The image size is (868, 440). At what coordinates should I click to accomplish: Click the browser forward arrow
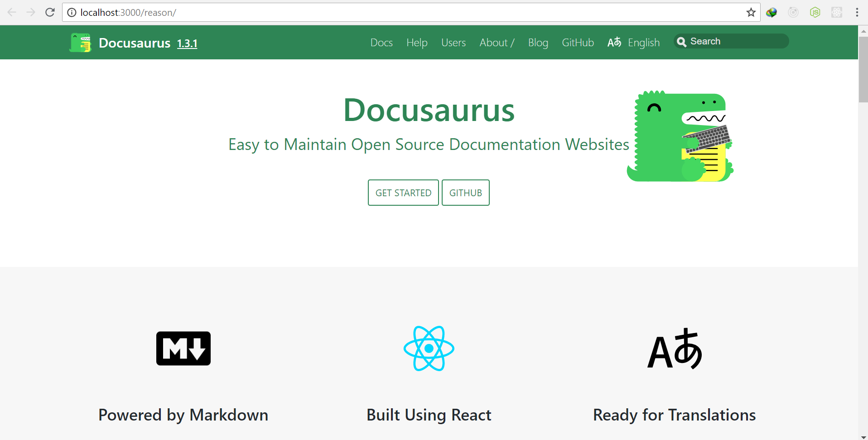(x=31, y=12)
